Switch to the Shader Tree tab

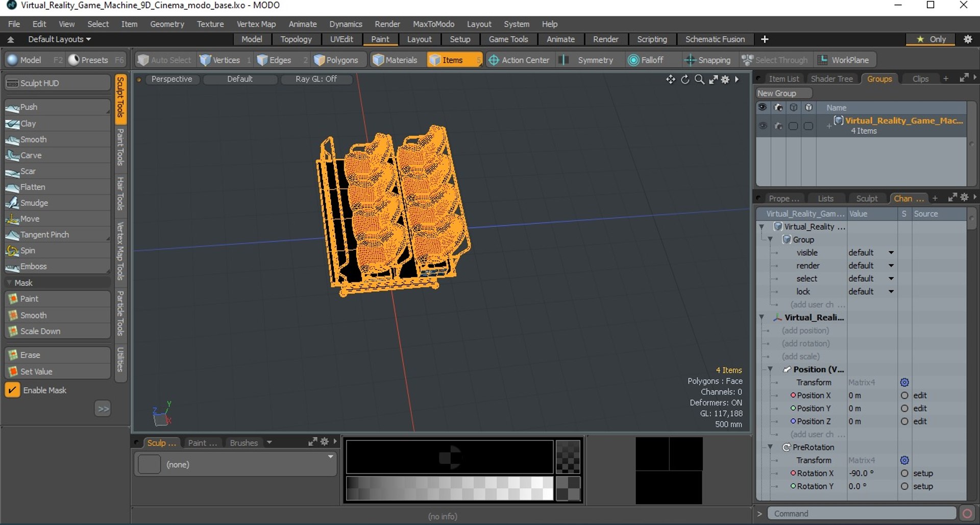(x=831, y=79)
